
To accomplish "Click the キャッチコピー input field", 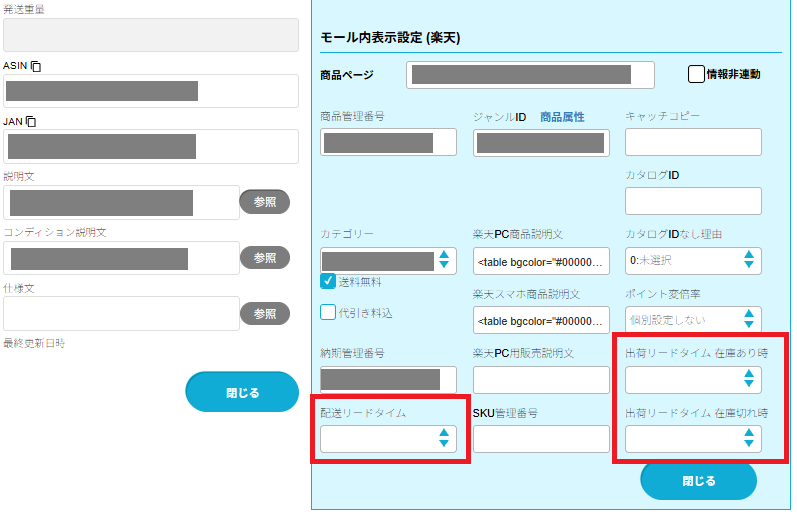I will click(693, 142).
